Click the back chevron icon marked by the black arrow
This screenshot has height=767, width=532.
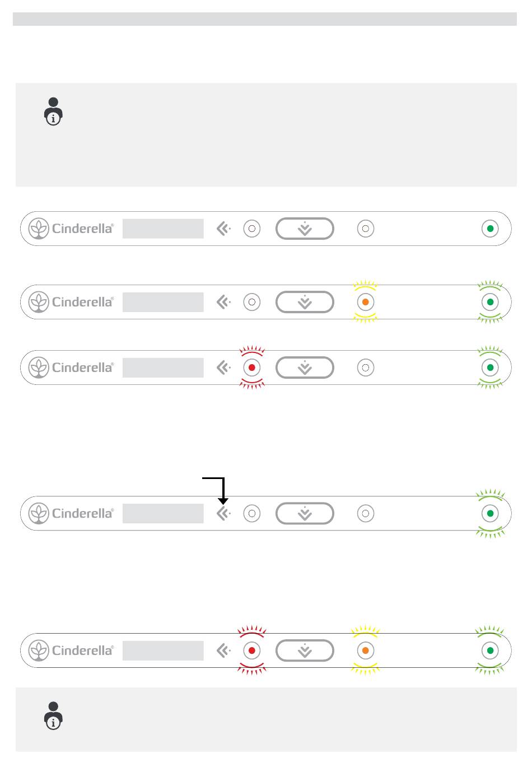point(223,513)
